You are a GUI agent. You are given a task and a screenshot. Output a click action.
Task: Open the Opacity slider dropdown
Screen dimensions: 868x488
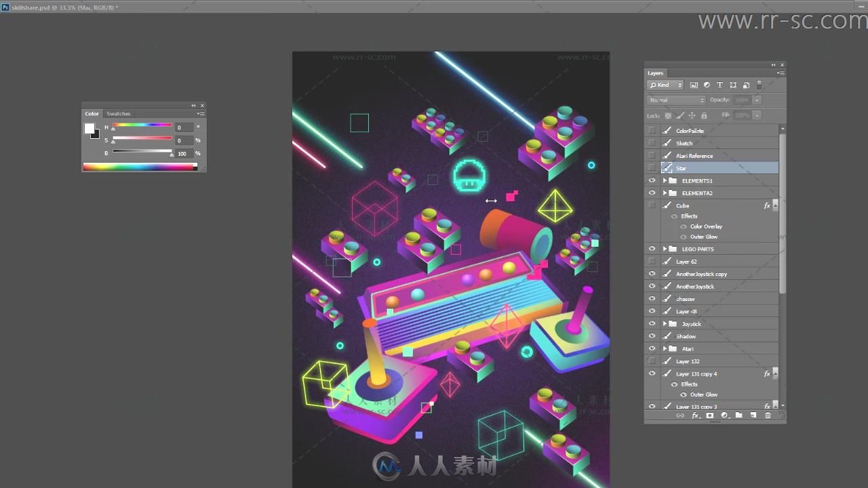point(757,100)
